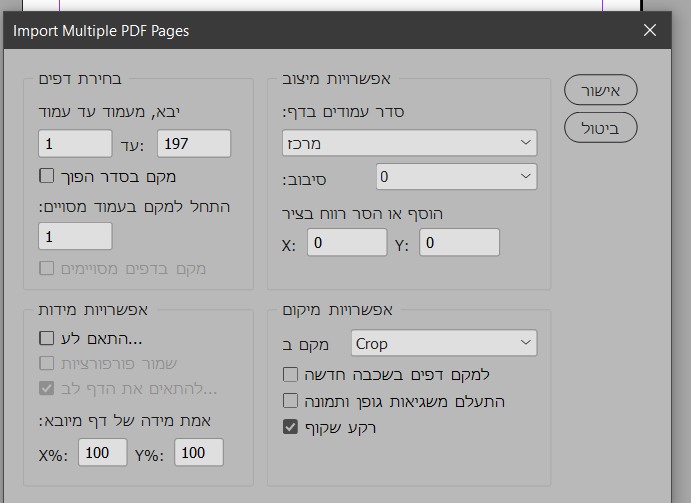The height and width of the screenshot is (503, 691).
Task: Click the X offset input field
Action: [x=346, y=242]
